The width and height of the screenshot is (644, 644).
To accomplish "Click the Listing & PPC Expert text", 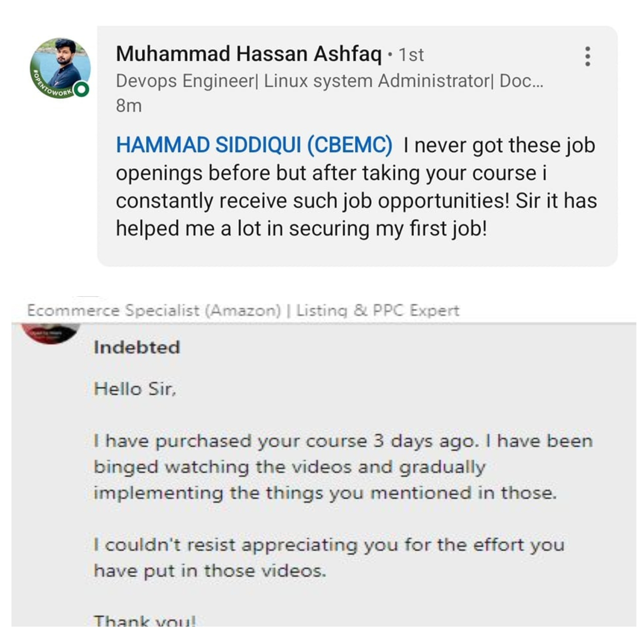I will [x=378, y=311].
